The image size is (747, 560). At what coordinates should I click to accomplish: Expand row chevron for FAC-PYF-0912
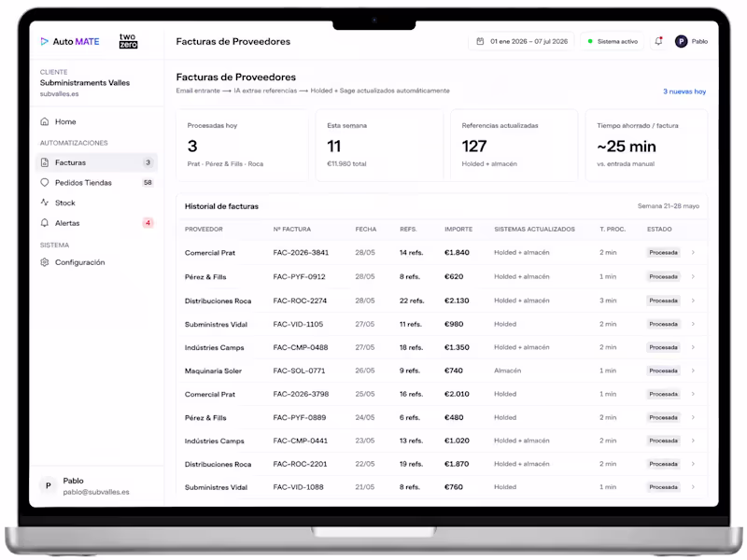pos(693,276)
